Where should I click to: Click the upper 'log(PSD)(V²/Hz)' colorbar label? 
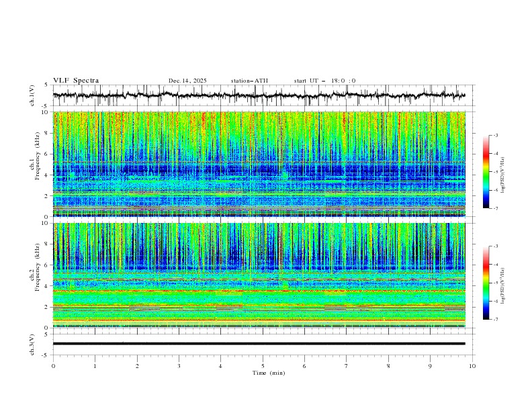point(503,175)
